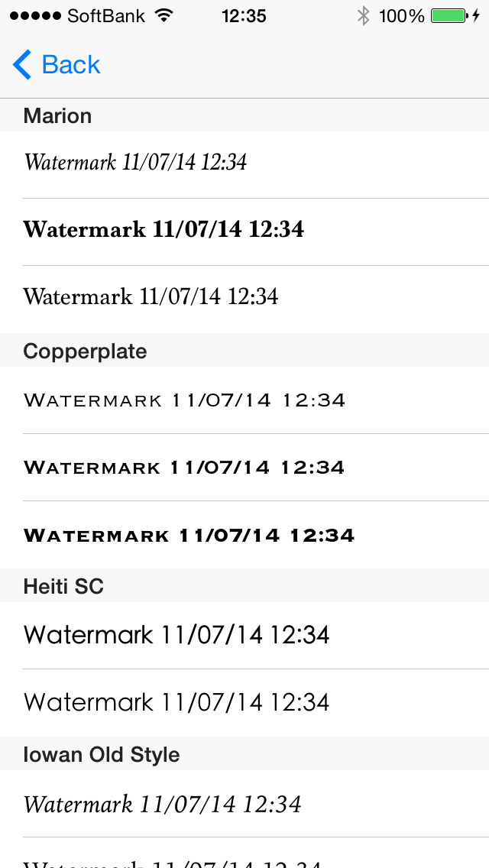
Task: Tap the Bluetooth status icon
Action: coord(364,15)
